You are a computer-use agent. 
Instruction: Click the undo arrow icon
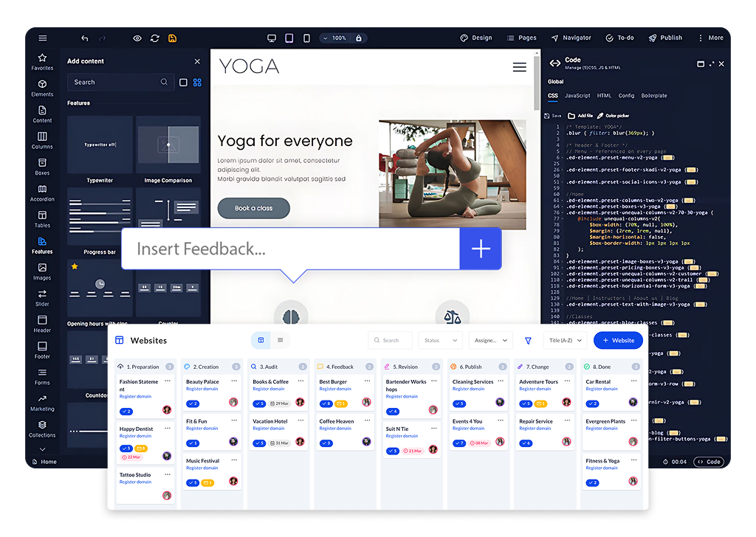pyautogui.click(x=85, y=38)
